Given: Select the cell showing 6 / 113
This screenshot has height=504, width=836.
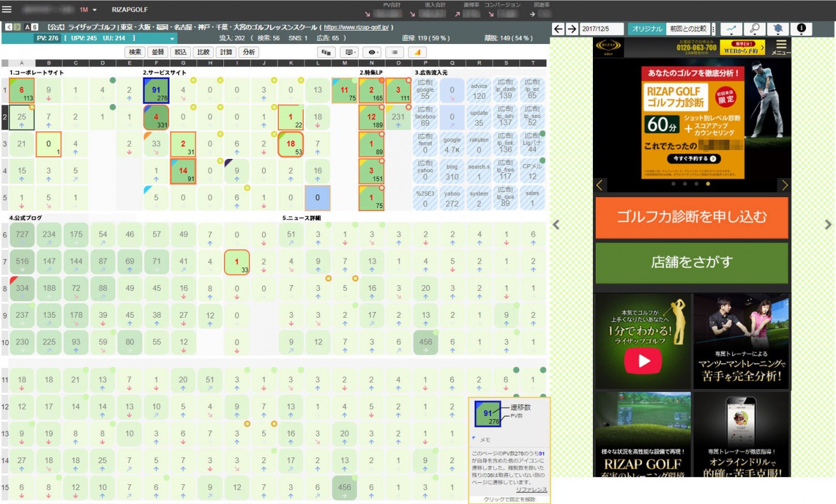Looking at the screenshot, I should tap(22, 91).
